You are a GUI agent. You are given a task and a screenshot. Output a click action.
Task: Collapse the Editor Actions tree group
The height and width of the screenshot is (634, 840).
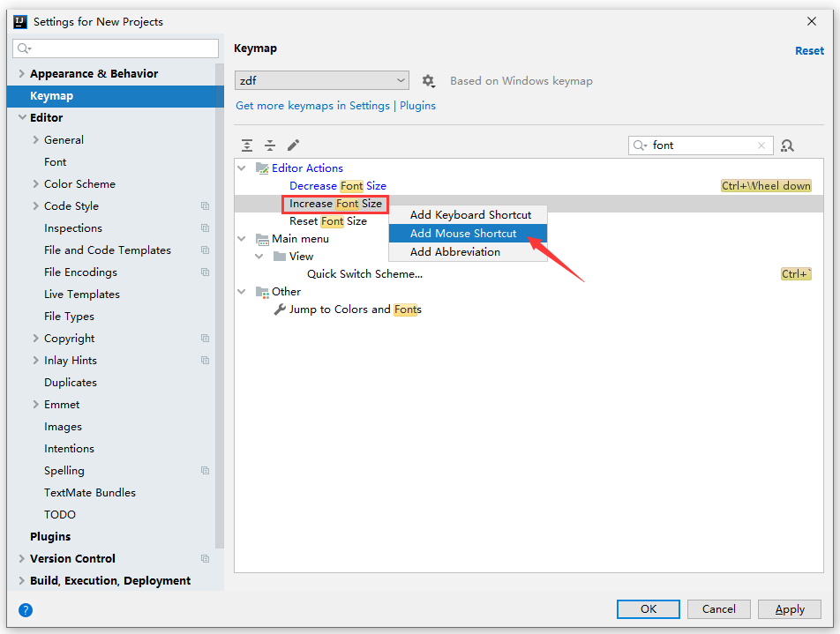[242, 168]
